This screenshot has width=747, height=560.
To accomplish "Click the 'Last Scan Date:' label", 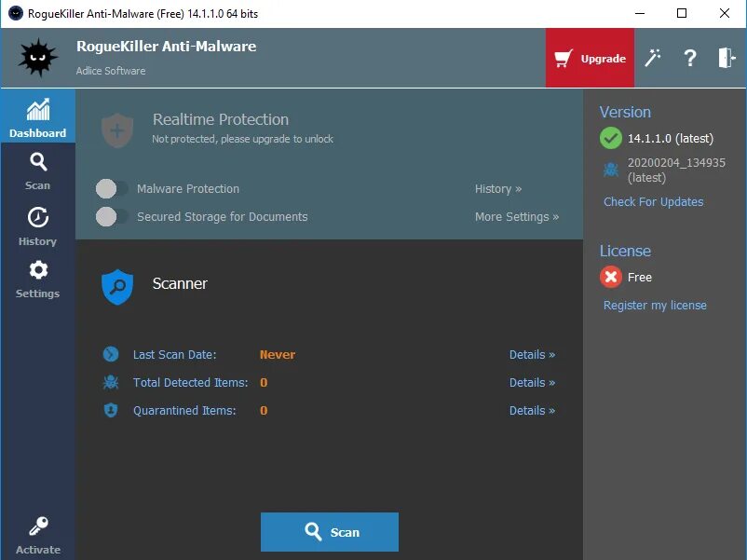I will point(174,355).
